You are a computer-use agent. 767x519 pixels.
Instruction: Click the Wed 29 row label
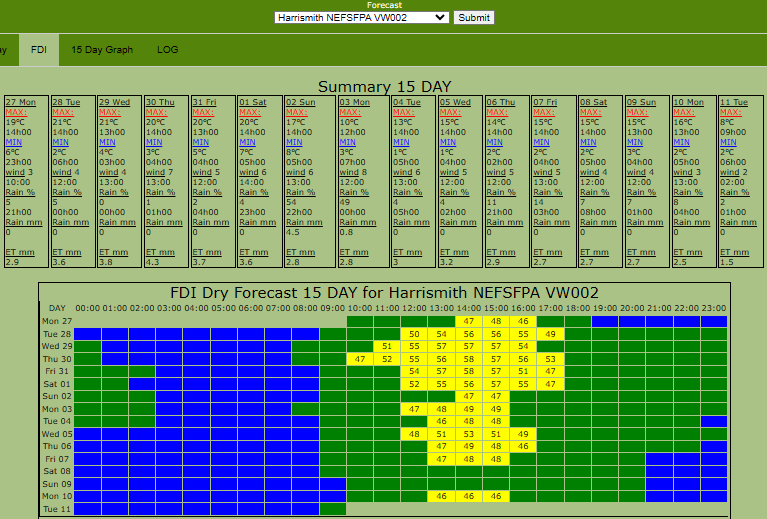[x=57, y=346]
